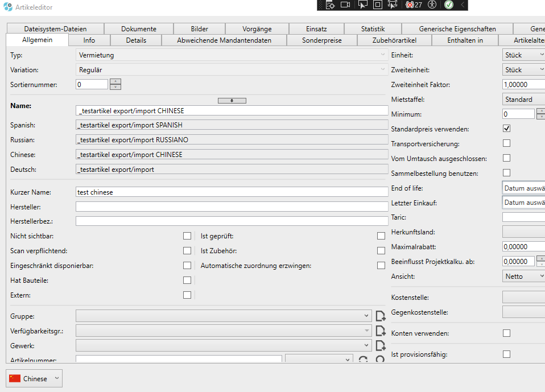The image size is (545, 392).
Task: Uncheck Standardpreis verwenden checkbox
Action: (506, 129)
